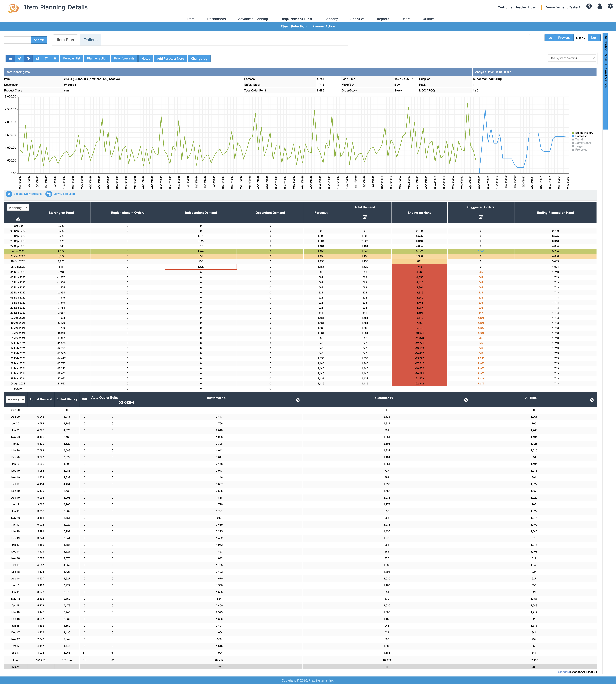Click the area chart icon in toolbar
The image size is (616, 689).
tap(10, 59)
